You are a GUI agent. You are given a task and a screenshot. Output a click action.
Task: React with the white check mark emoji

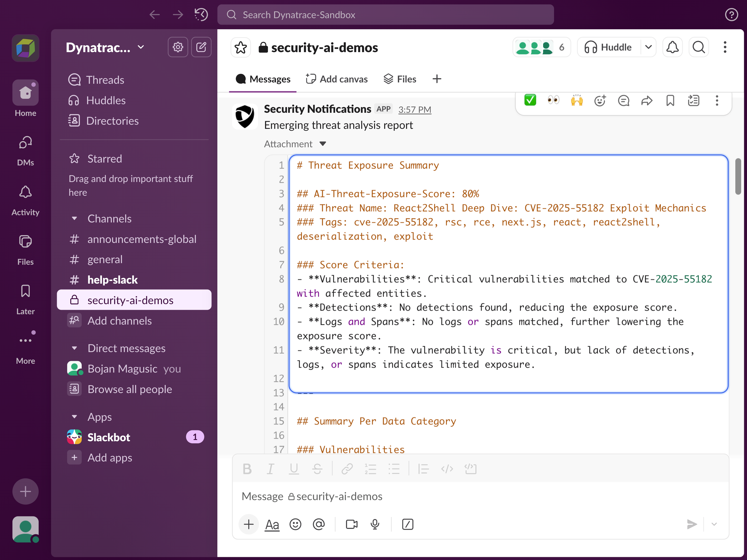(x=530, y=100)
